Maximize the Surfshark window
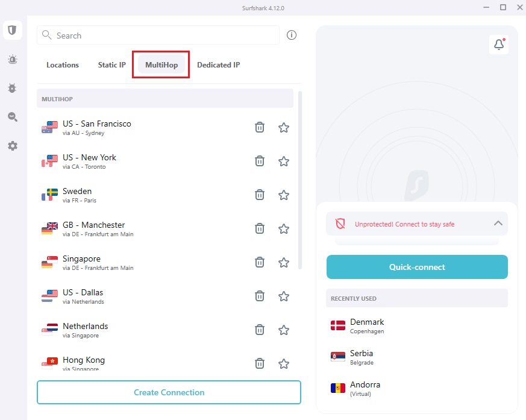The height and width of the screenshot is (420, 526). coord(503,7)
